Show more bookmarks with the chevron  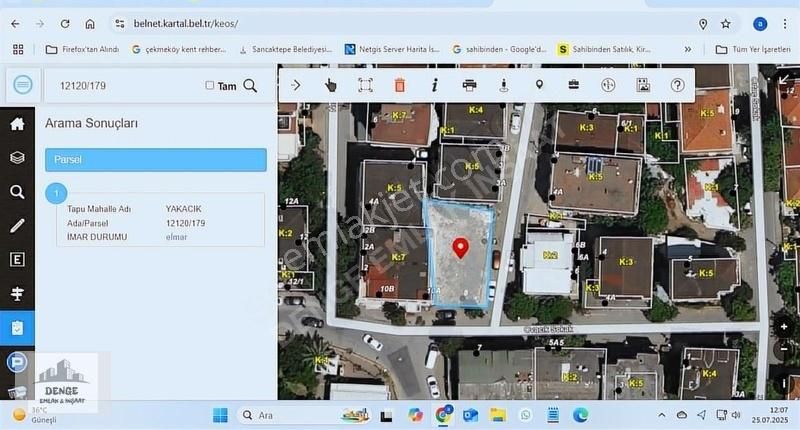(x=688, y=48)
